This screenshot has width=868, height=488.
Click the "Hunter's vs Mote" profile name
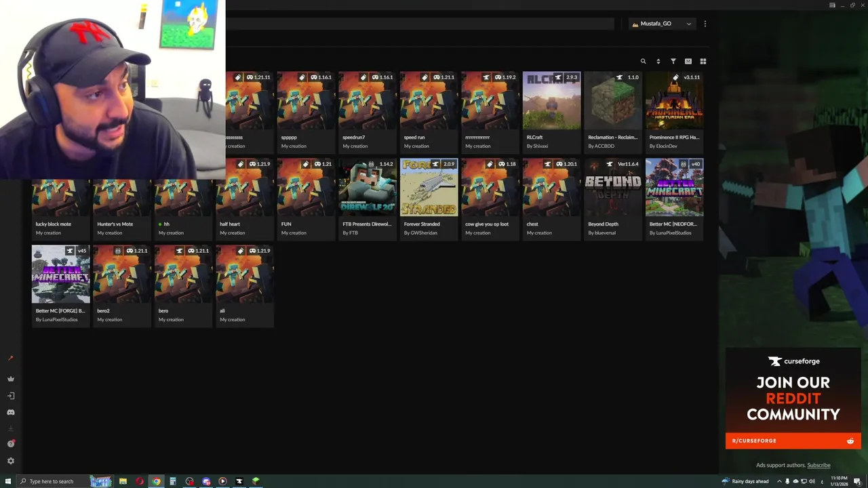click(x=115, y=224)
